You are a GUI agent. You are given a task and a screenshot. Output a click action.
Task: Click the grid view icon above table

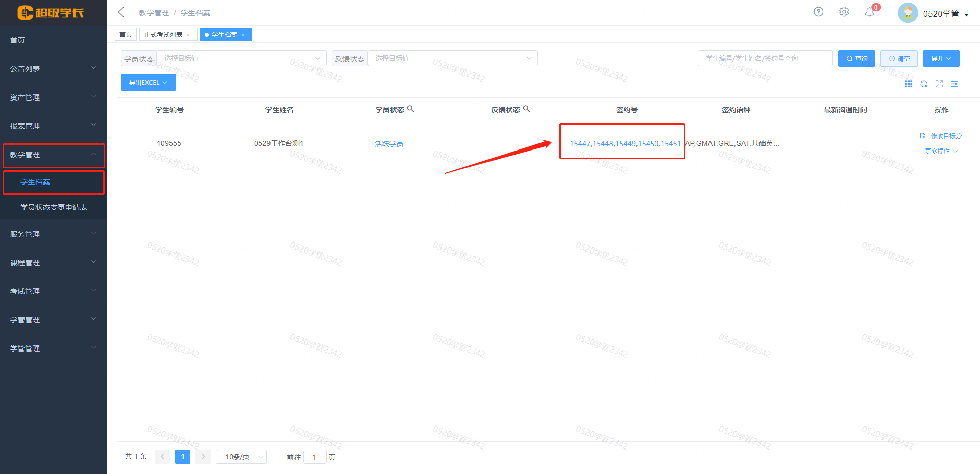[909, 84]
